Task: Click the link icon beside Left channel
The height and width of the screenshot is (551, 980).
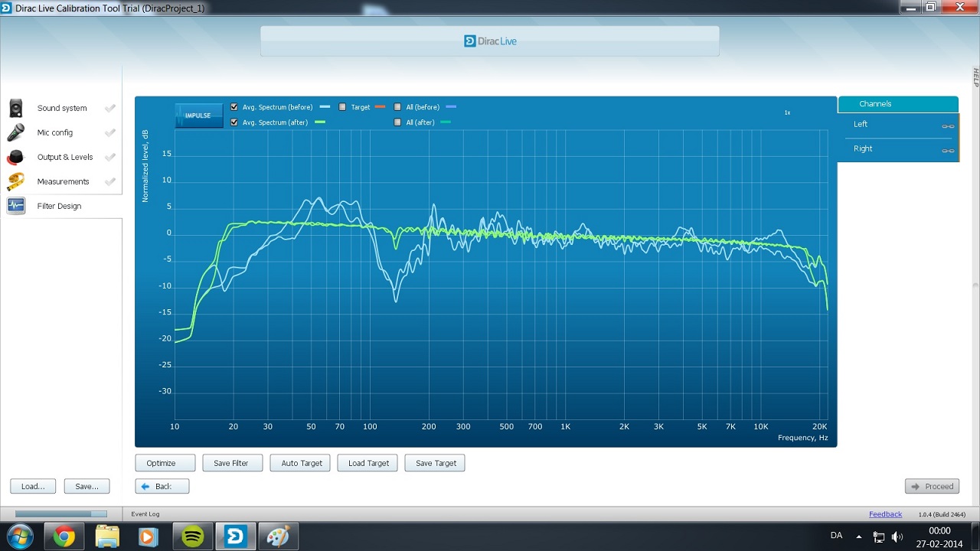Action: tap(948, 126)
